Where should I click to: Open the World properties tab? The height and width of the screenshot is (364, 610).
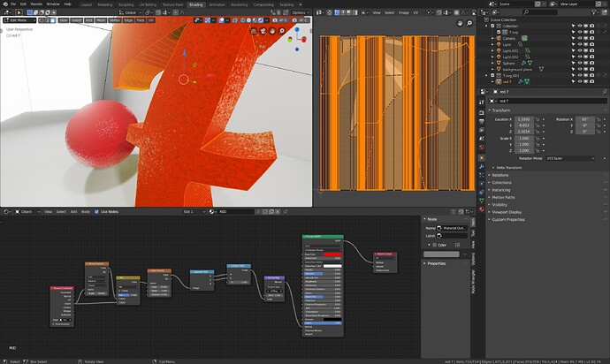482,147
